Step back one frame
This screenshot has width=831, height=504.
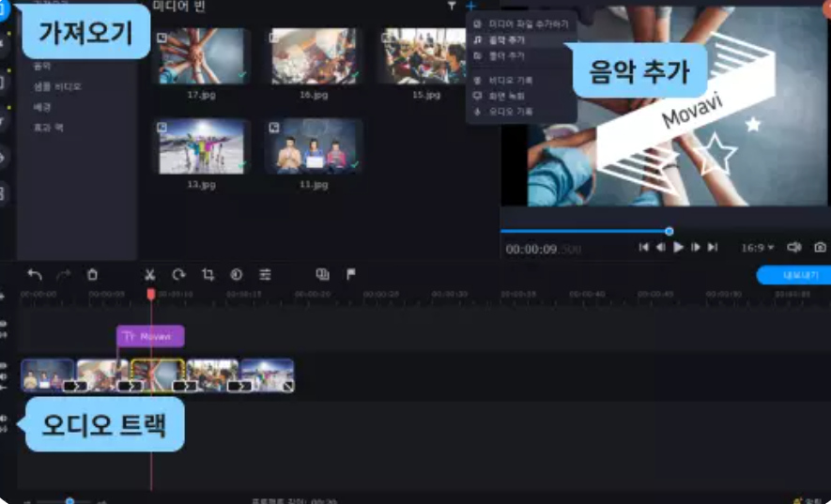[660, 247]
